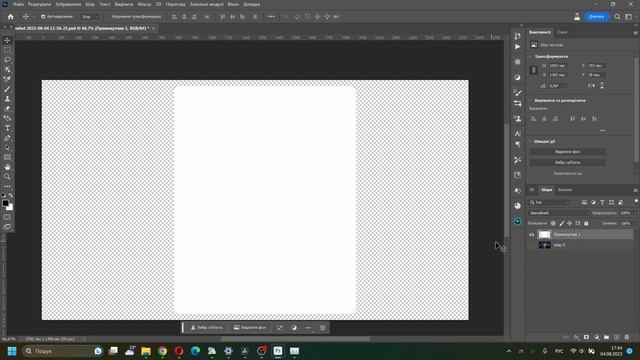Select the Pen tool
The width and height of the screenshot is (640, 360).
coord(7,138)
